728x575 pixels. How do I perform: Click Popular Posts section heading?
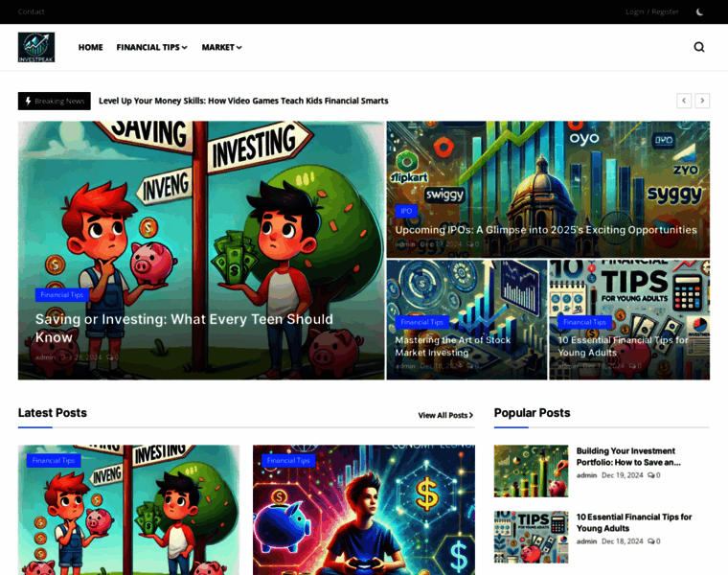click(532, 413)
